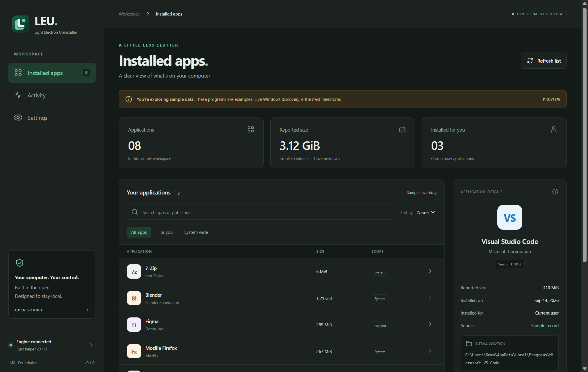The image size is (588, 372).
Task: Select the For you filter tab
Action: point(166,232)
